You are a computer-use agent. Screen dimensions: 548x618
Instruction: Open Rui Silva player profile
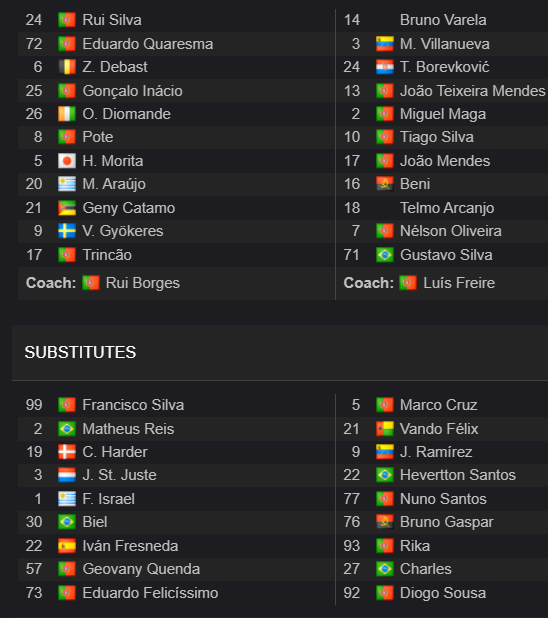(112, 20)
